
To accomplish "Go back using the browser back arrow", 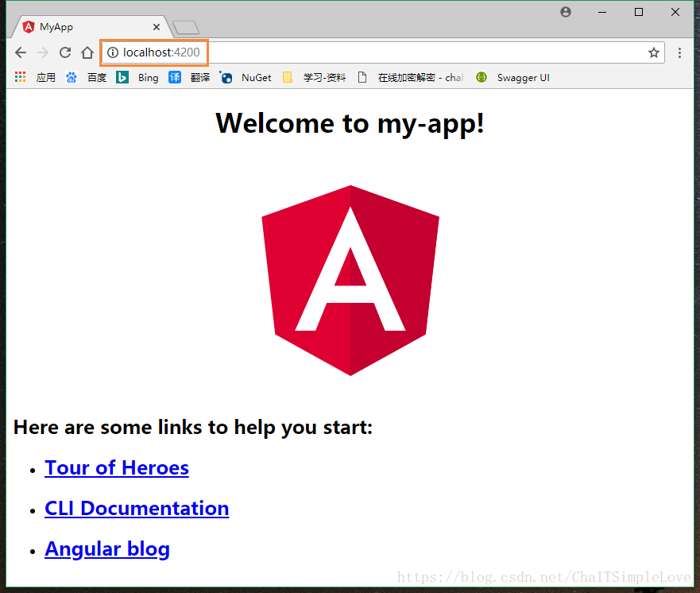I will 21,52.
